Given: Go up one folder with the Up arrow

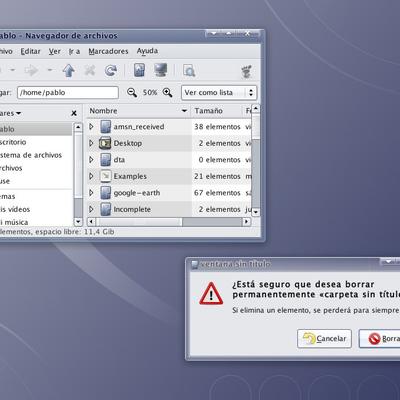Looking at the screenshot, I should tap(69, 70).
